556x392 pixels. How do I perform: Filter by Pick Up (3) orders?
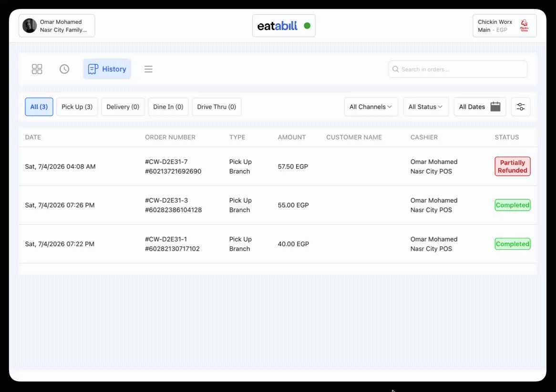[x=77, y=107]
